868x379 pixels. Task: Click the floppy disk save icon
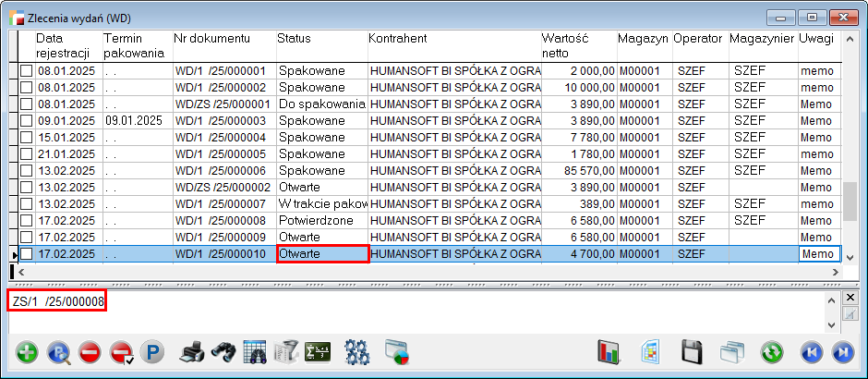[693, 352]
